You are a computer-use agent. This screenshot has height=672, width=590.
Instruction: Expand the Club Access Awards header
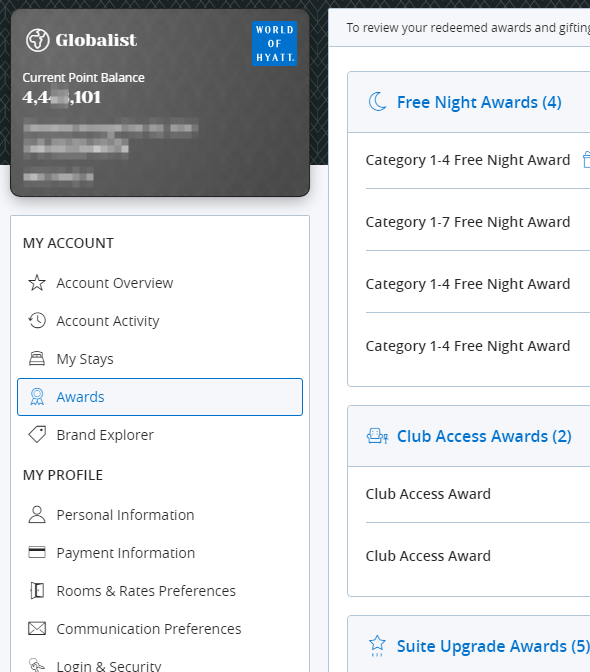click(469, 436)
